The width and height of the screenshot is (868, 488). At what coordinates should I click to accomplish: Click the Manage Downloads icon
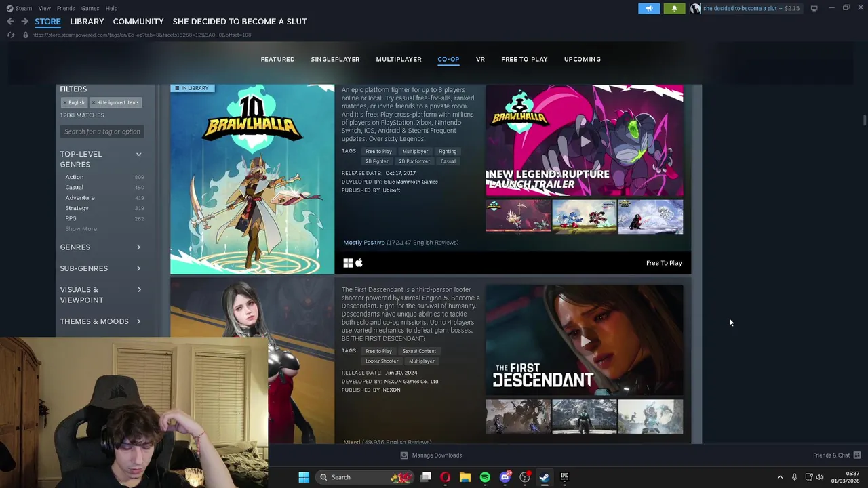point(404,455)
